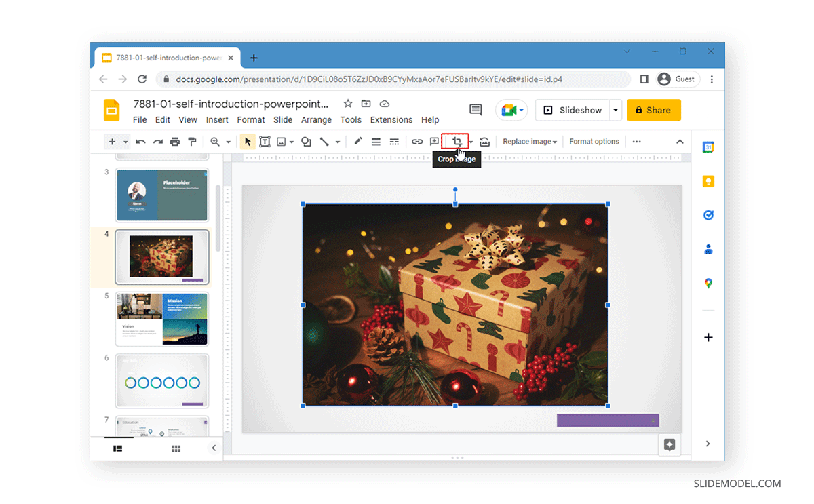Open the Insert text box tool

[265, 141]
